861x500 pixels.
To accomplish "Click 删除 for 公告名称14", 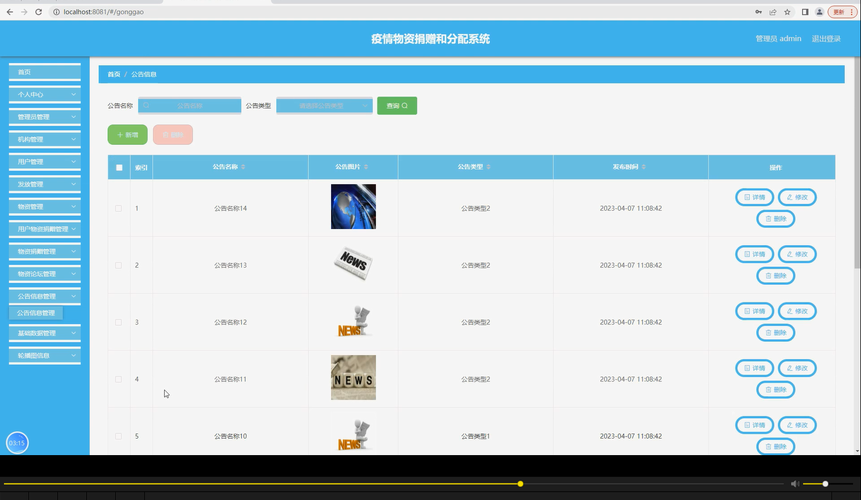I will coord(776,218).
